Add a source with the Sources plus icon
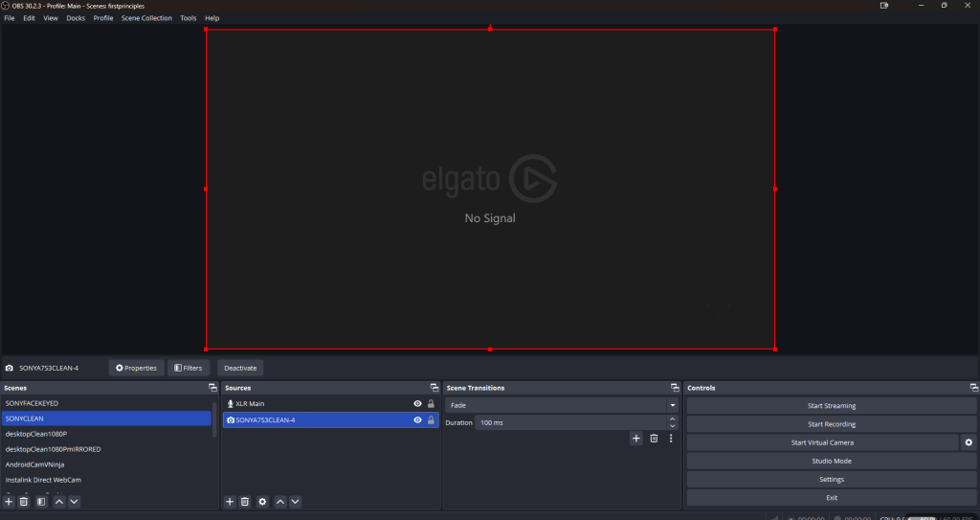 pyautogui.click(x=230, y=501)
